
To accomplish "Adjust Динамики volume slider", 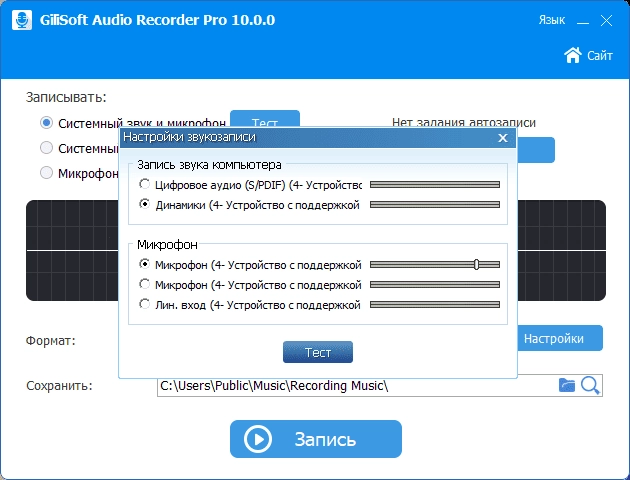I will click(435, 204).
